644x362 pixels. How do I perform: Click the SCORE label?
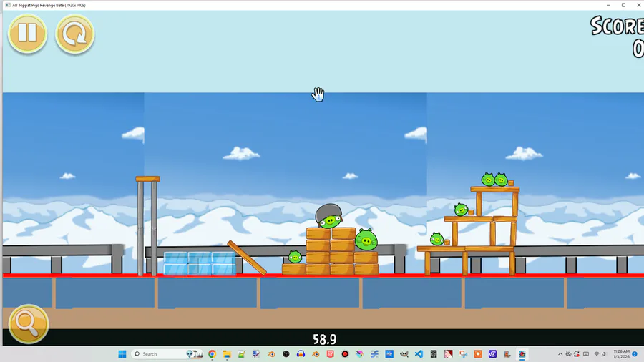(x=617, y=26)
